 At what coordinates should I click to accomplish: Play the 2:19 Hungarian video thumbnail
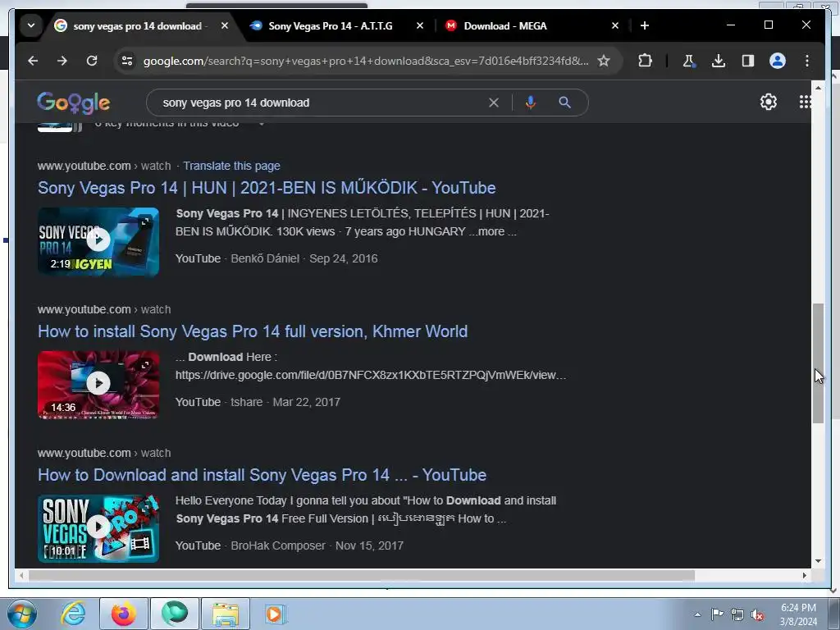(98, 242)
